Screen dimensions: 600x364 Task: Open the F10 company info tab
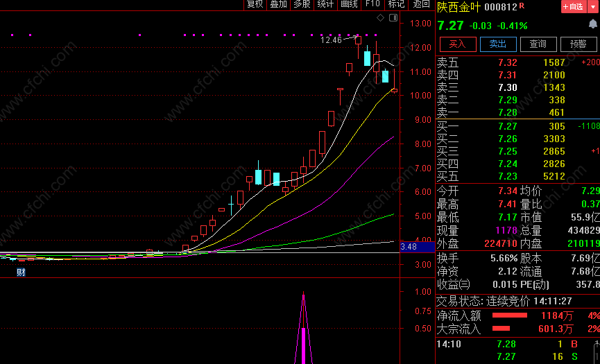(x=372, y=4)
